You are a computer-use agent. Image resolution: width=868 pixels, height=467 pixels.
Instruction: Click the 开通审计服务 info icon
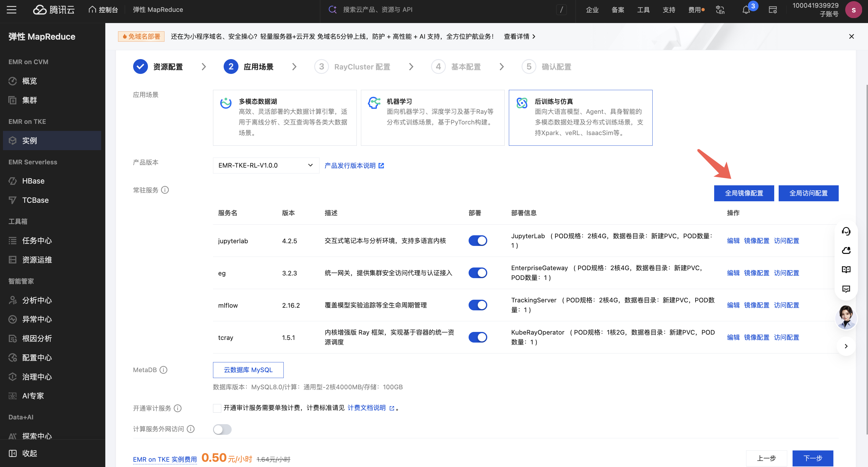[178, 408]
